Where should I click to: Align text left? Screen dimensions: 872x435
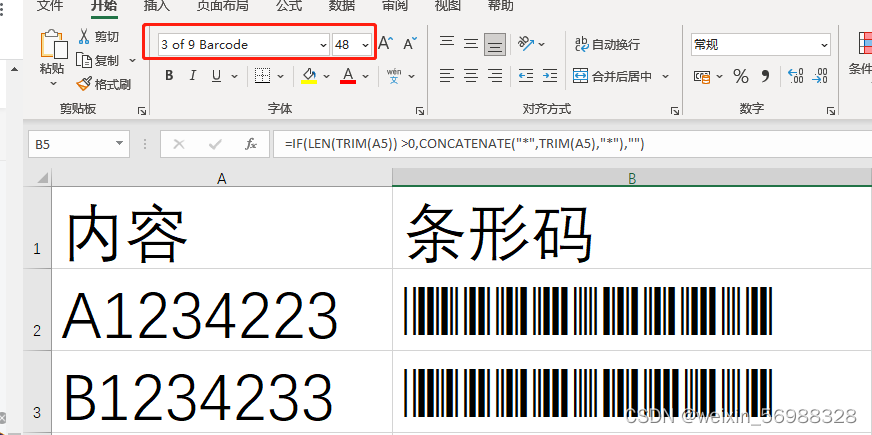click(x=447, y=76)
